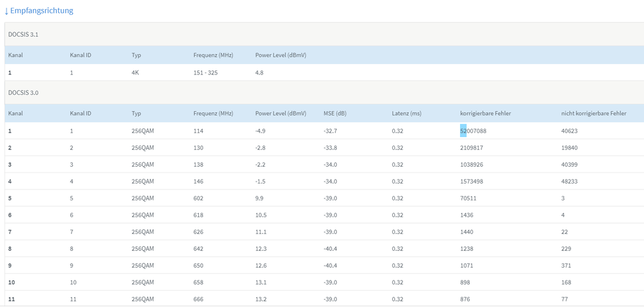Click correctable error count 2109817
The image size is (644, 307).
(472, 148)
